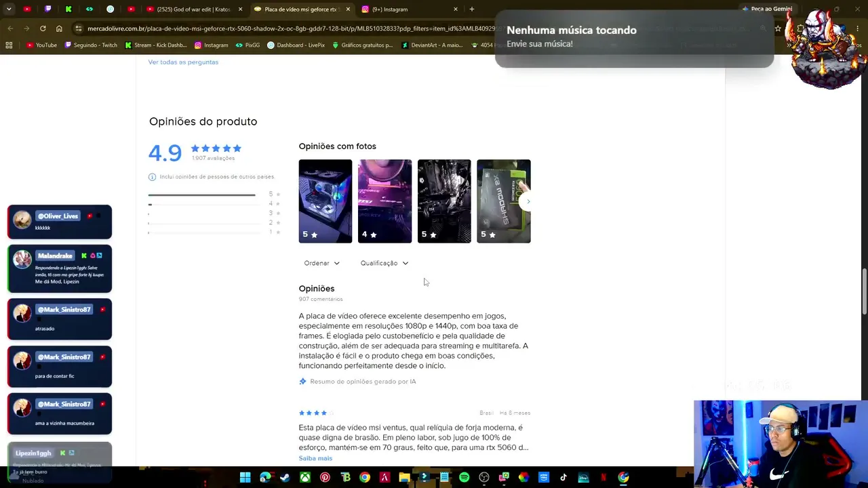Click Ver todas as perguntas link
Image resolution: width=868 pixels, height=488 pixels.
(x=183, y=62)
